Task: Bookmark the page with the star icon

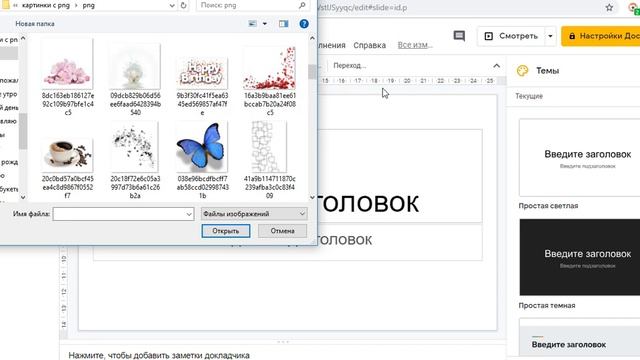Action: (x=609, y=7)
